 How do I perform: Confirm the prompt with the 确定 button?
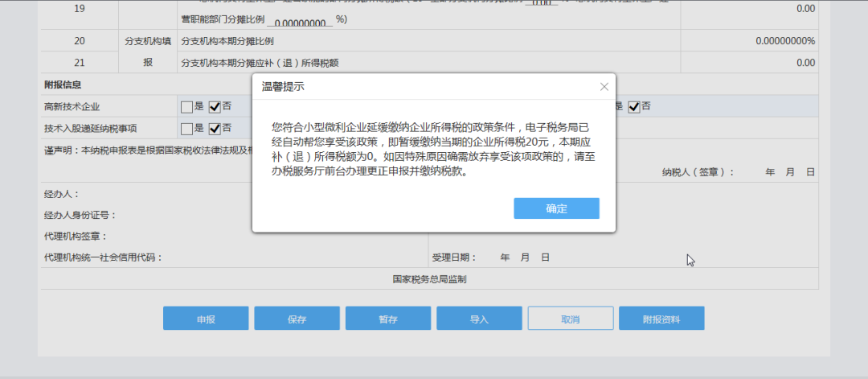coord(556,208)
